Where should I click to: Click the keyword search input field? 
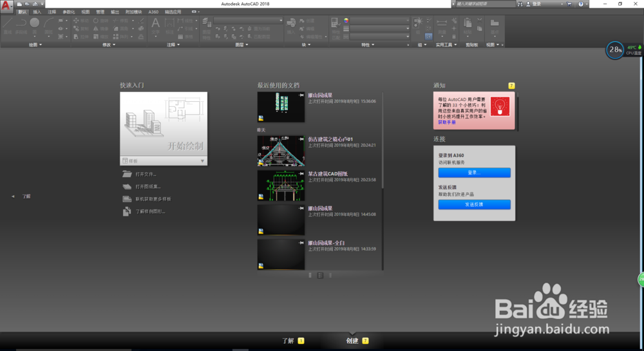[x=486, y=4]
